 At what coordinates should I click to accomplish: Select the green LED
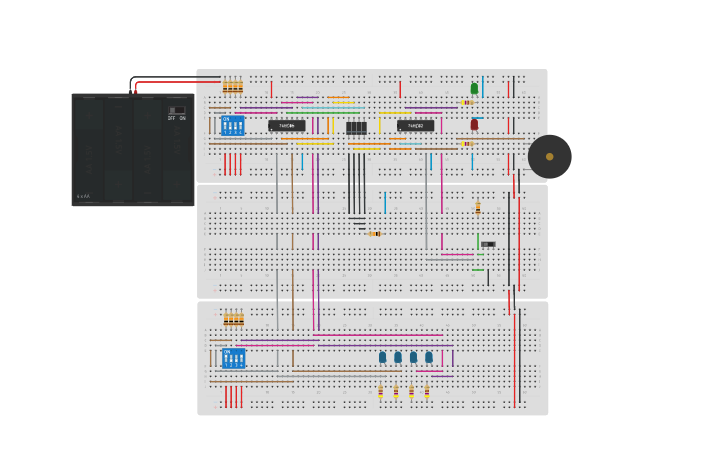(474, 89)
